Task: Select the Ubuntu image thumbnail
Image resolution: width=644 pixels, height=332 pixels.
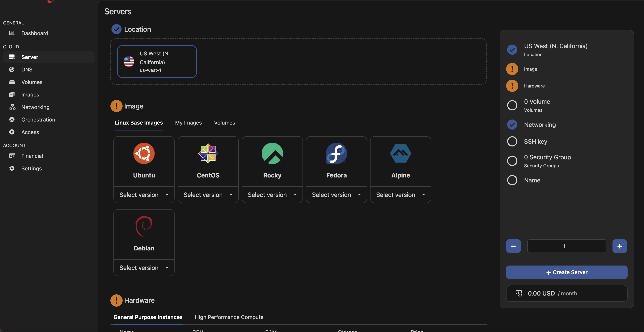Action: coord(144,160)
